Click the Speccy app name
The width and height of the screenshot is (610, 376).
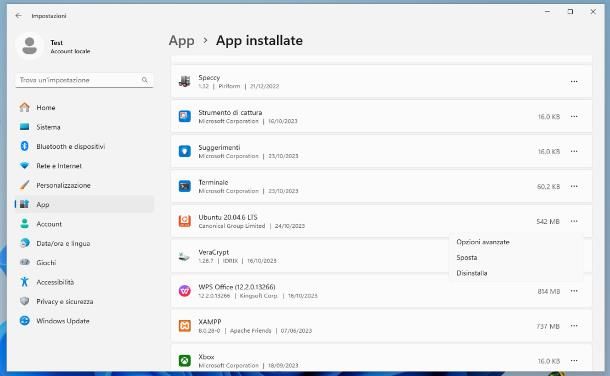209,77
